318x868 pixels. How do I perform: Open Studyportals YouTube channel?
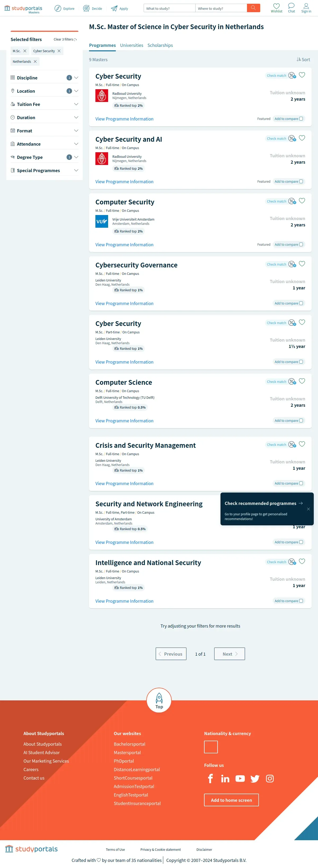tap(240, 778)
